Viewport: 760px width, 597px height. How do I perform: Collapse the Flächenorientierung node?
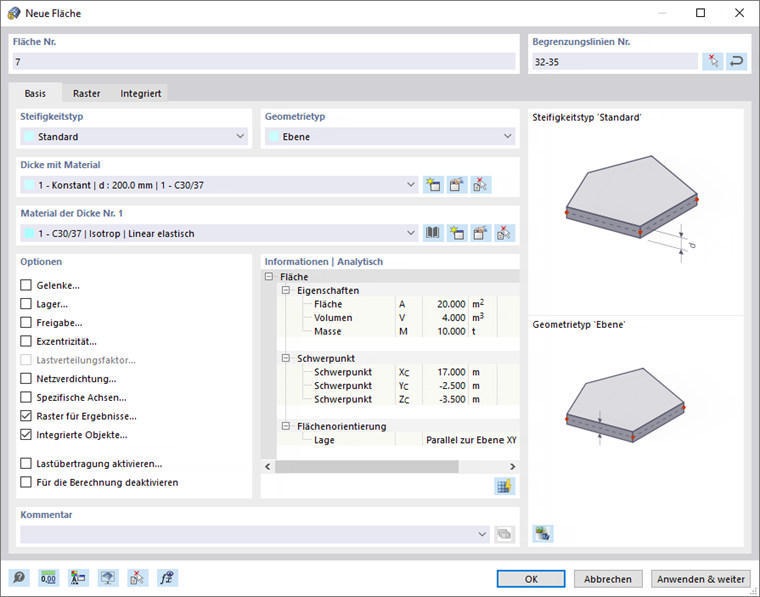click(286, 426)
